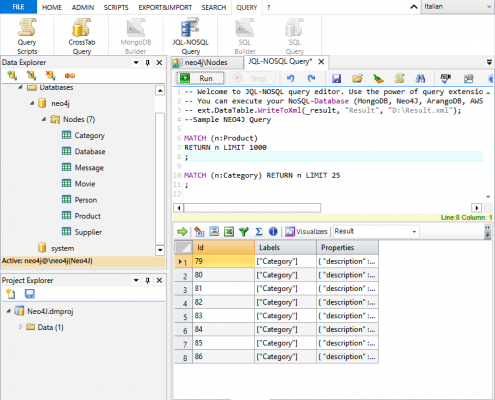Select the result cell with Id 82
495x400 pixels.
point(223,302)
